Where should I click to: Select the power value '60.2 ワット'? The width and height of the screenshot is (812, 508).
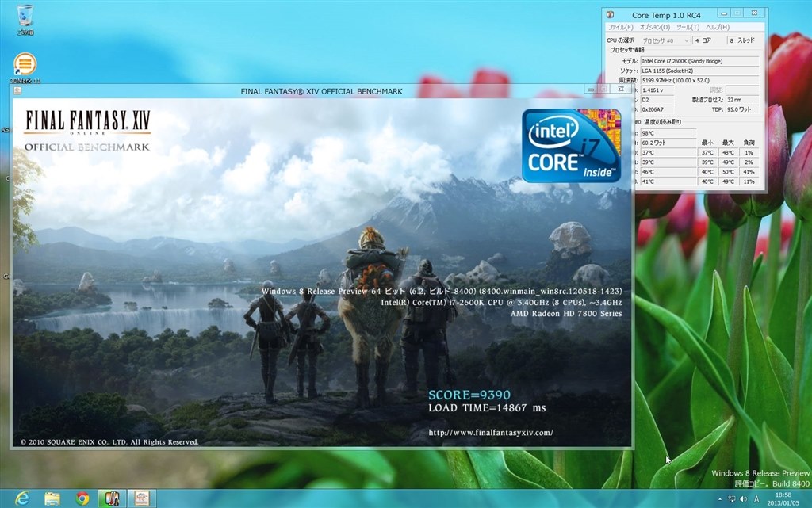(668, 143)
